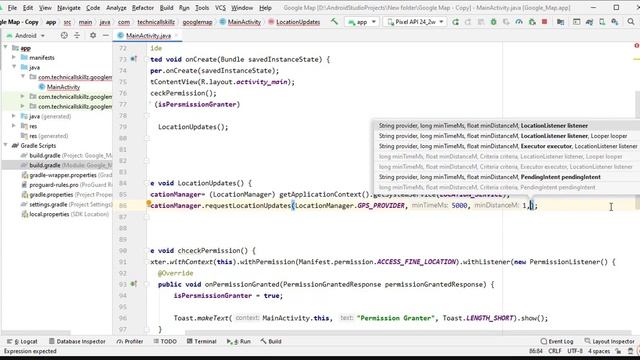Open the Navigate menu
Image resolution: width=640 pixels, height=360 pixels.
click(x=69, y=8)
